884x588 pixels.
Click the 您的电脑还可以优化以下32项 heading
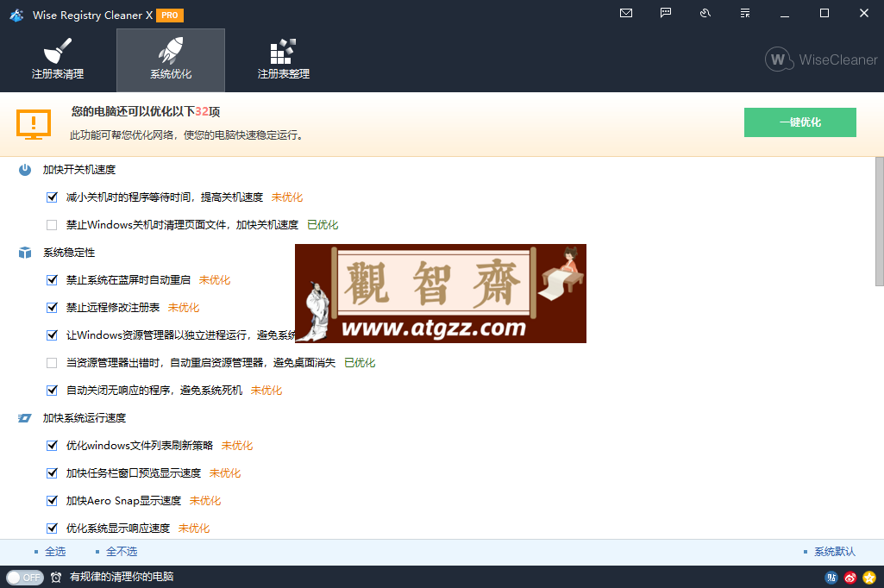point(146,111)
